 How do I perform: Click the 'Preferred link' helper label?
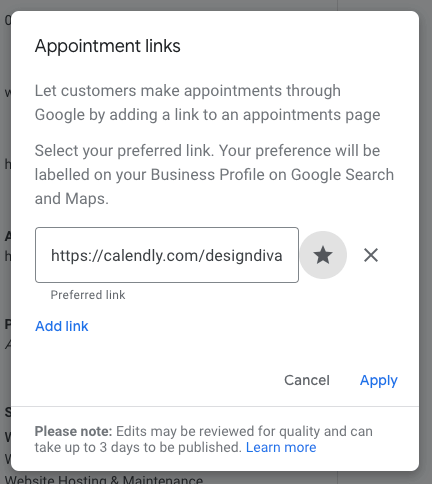click(88, 295)
